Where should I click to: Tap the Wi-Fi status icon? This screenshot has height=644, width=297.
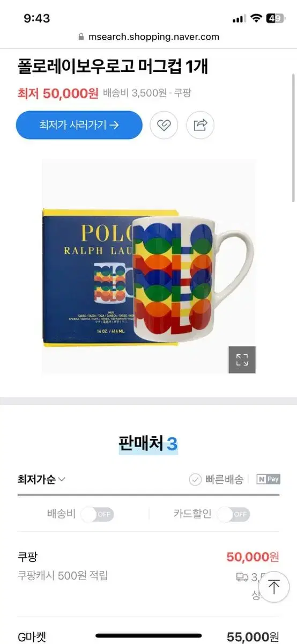point(256,18)
